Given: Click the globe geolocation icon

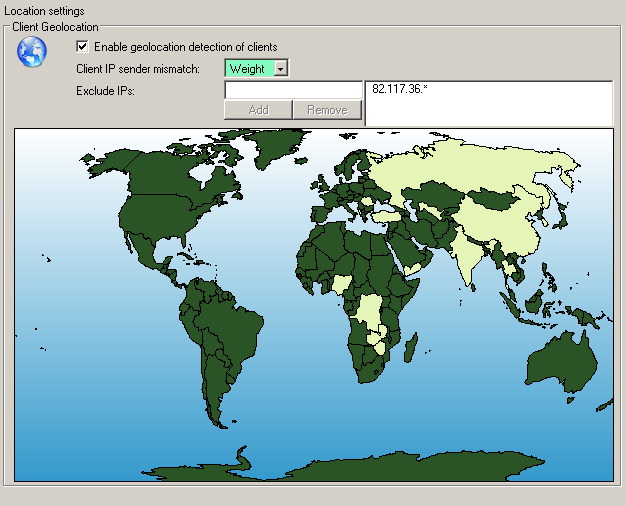Looking at the screenshot, I should coord(32,50).
